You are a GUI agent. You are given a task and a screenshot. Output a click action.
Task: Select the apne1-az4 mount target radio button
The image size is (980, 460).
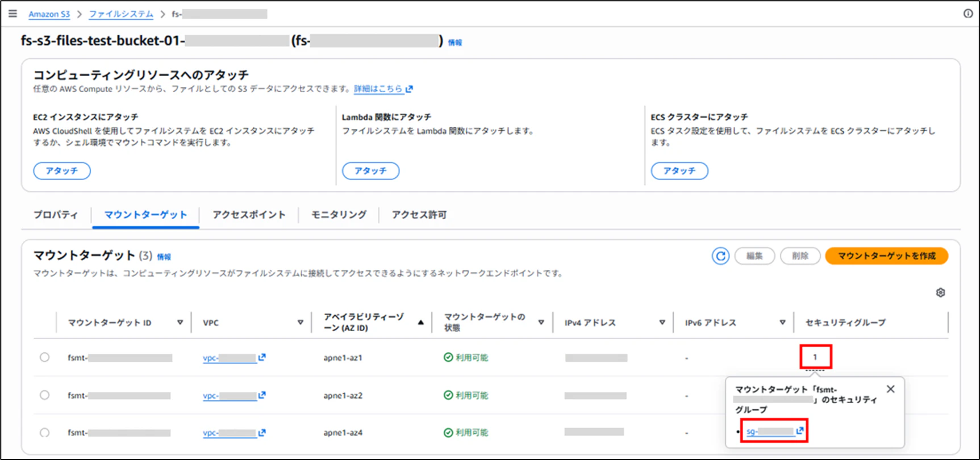pyautogui.click(x=44, y=432)
